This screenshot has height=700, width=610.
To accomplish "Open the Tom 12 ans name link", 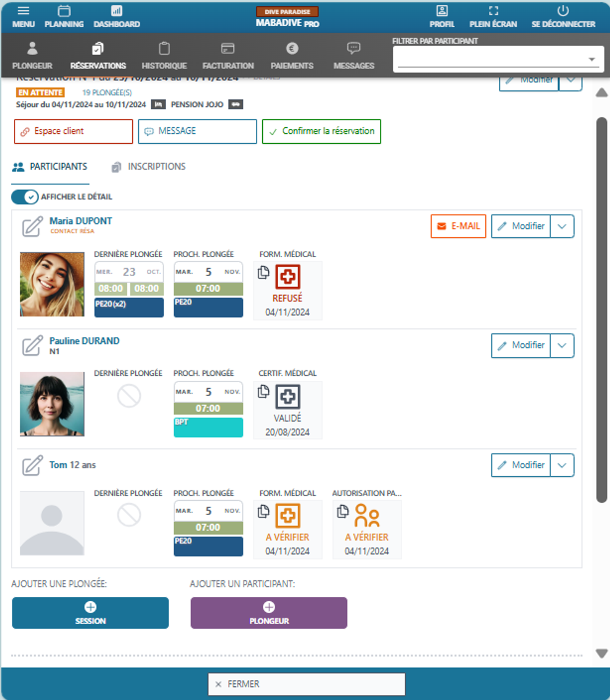I will tap(72, 465).
